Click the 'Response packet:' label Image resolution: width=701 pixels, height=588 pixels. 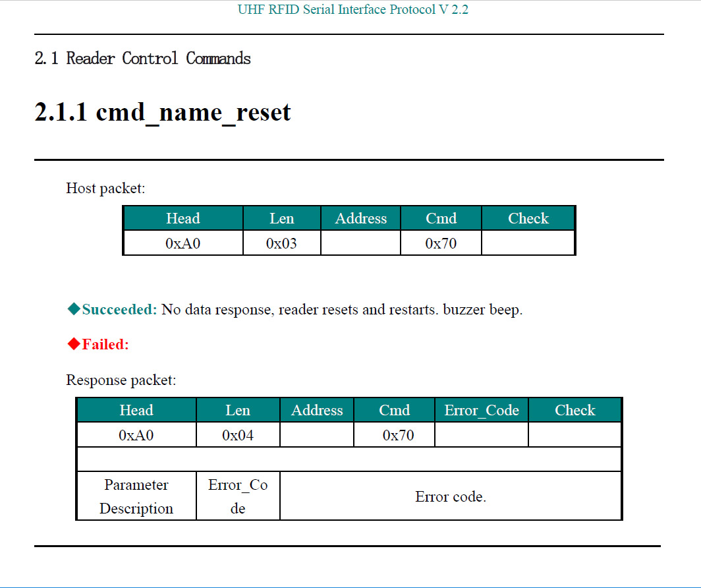pos(121,380)
